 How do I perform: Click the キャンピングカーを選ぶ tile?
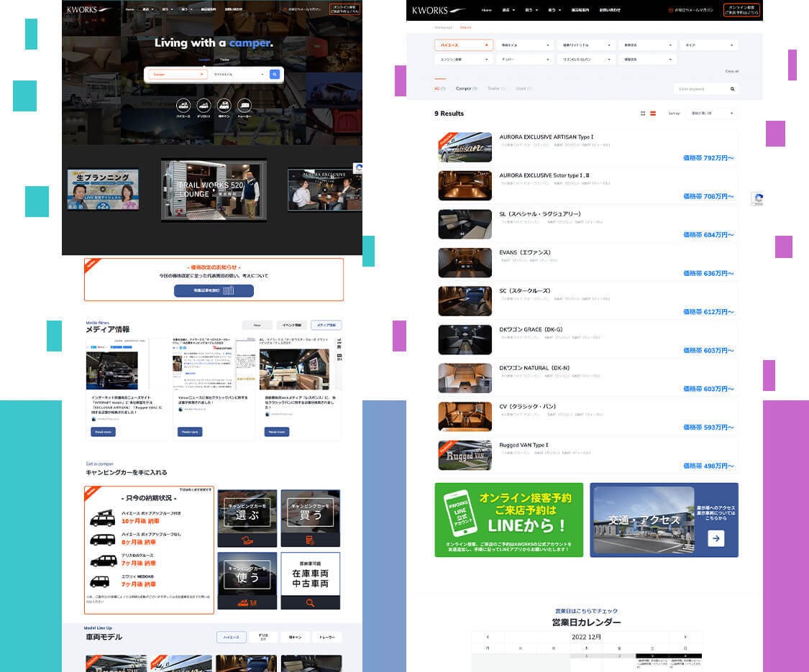[247, 518]
